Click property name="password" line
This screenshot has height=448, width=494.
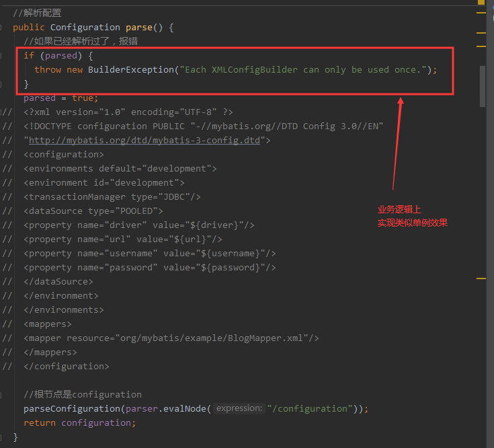150,268
